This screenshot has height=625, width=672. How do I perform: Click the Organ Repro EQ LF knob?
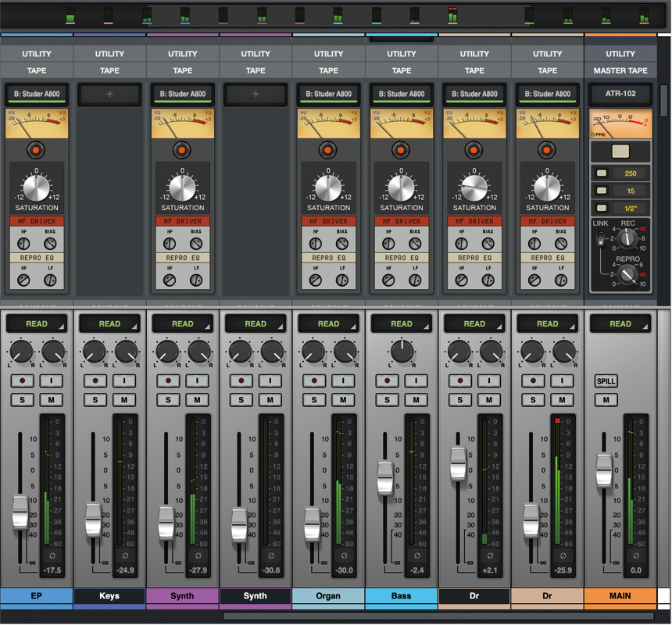tap(342, 280)
